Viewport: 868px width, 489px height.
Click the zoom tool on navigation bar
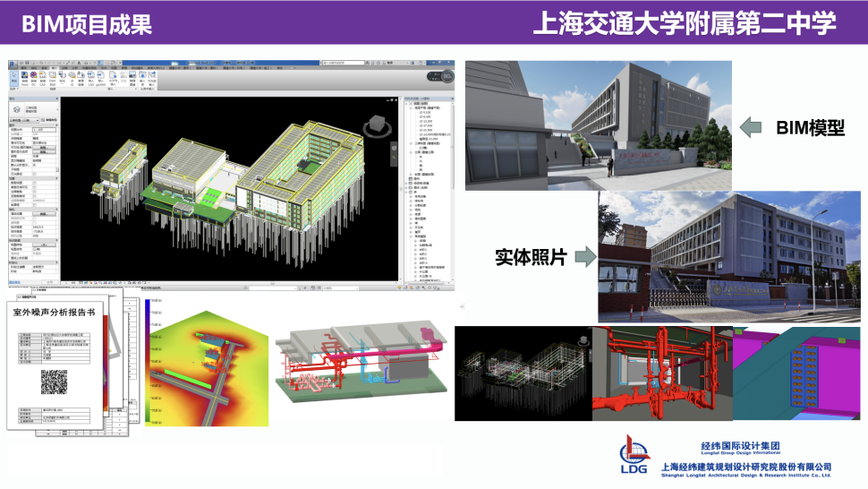pos(394,158)
